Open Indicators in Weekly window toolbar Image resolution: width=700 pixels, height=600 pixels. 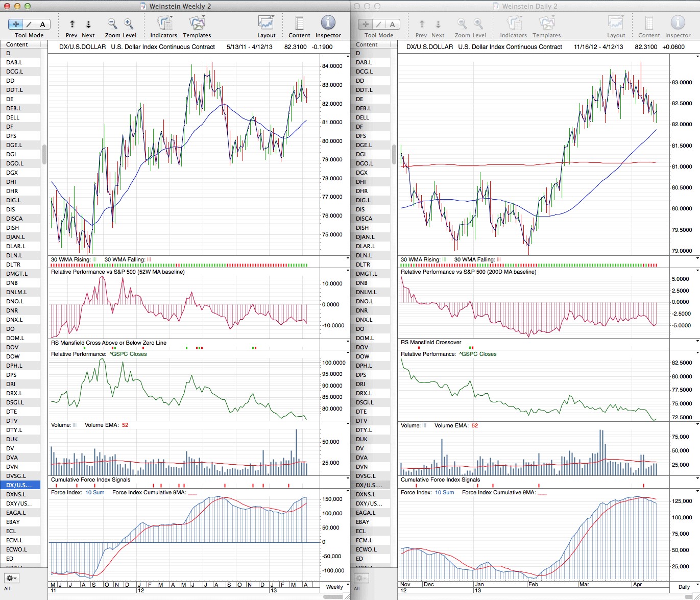pos(163,24)
